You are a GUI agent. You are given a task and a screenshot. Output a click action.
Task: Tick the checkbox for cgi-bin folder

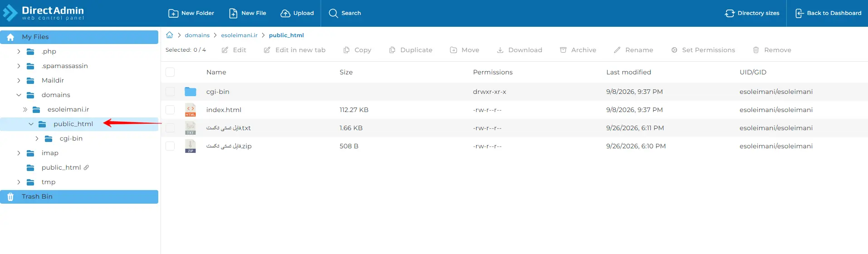170,92
